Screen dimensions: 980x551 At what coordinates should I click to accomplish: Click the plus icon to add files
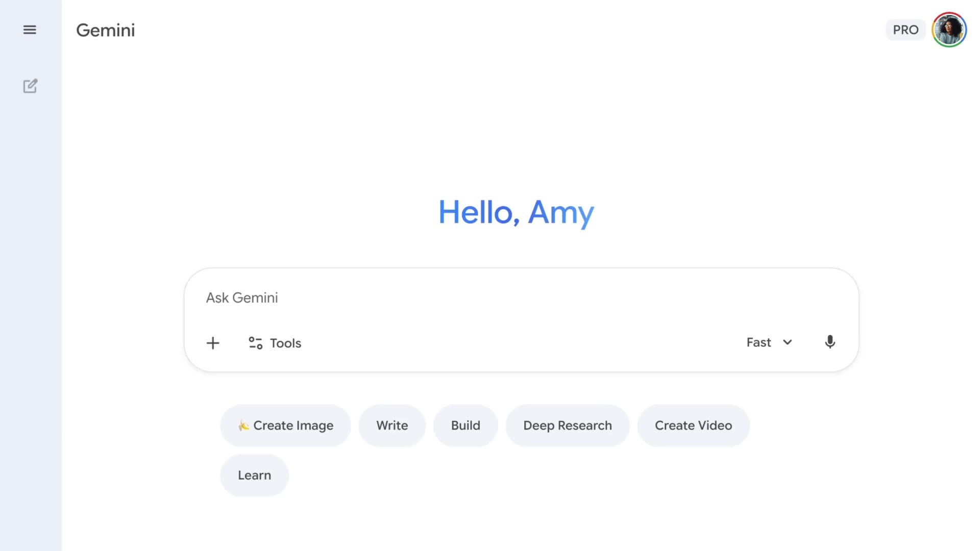click(x=213, y=343)
